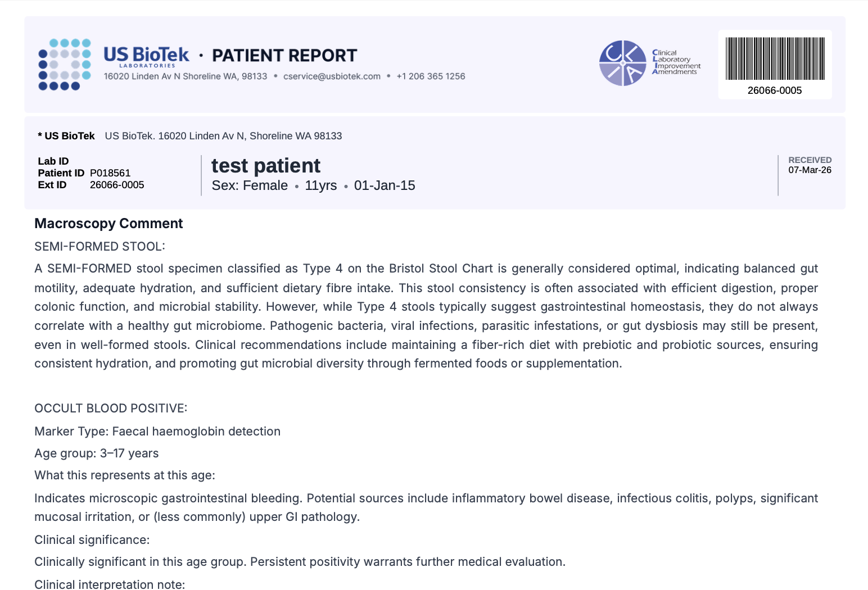The width and height of the screenshot is (868, 590).
Task: Click the Clinical Laboratory Improvement Amendments text
Action: (x=676, y=62)
